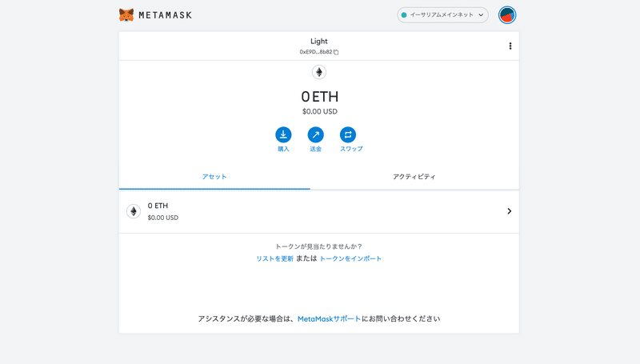Screen dimensions: 640x364
Task: Click the トークンをインポート link
Action: click(x=350, y=258)
